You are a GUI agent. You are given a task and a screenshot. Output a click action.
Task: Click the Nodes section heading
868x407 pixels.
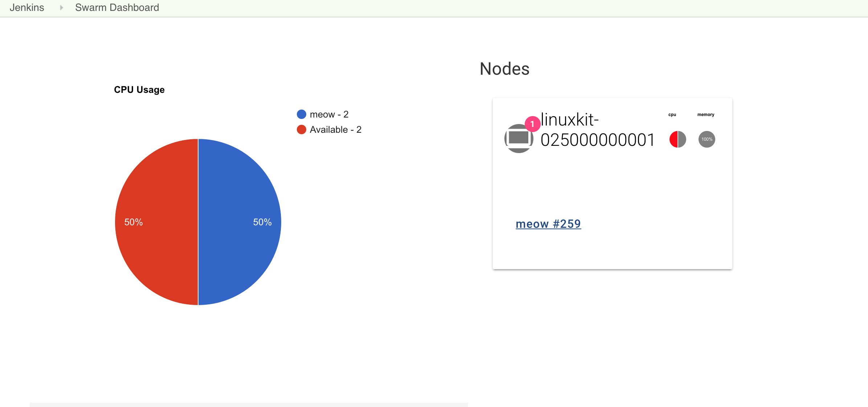pyautogui.click(x=504, y=69)
